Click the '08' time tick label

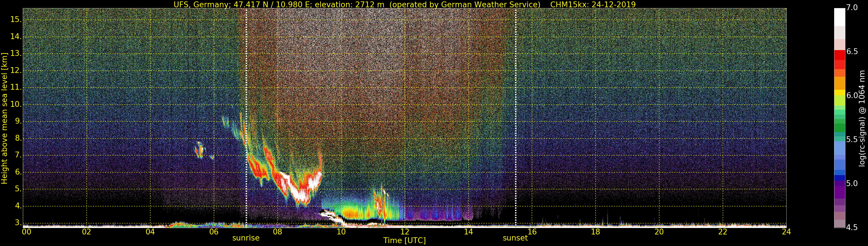(277, 232)
